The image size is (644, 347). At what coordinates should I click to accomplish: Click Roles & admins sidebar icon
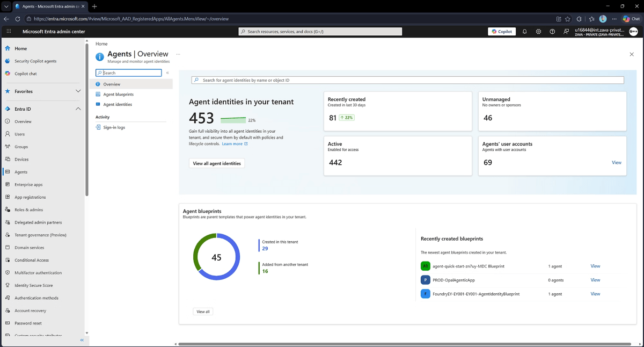[x=8, y=209]
